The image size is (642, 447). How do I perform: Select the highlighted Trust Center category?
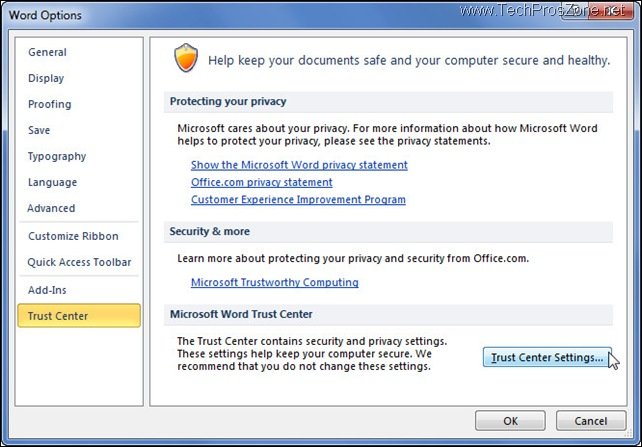(x=58, y=316)
